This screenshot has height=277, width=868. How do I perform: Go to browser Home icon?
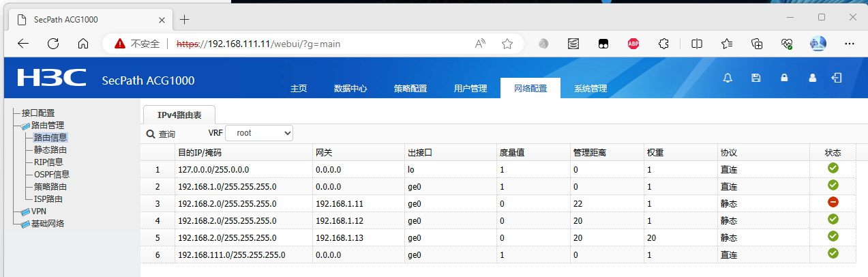point(83,44)
